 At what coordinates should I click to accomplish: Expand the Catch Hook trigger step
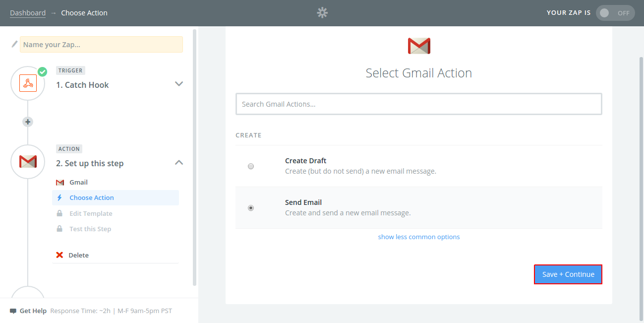click(x=179, y=84)
